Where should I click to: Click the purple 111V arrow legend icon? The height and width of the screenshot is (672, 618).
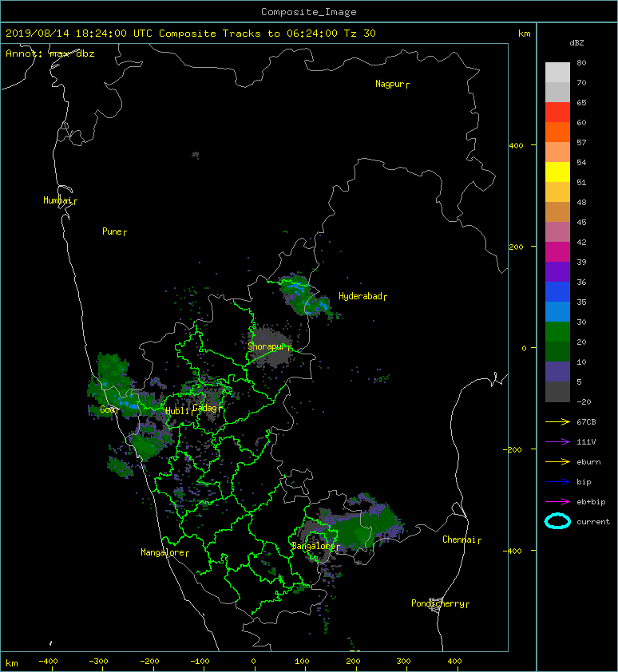pos(557,442)
